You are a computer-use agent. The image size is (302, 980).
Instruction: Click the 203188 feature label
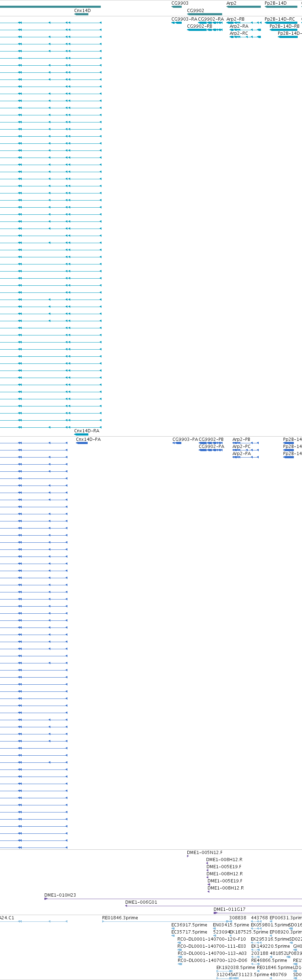tap(259, 953)
